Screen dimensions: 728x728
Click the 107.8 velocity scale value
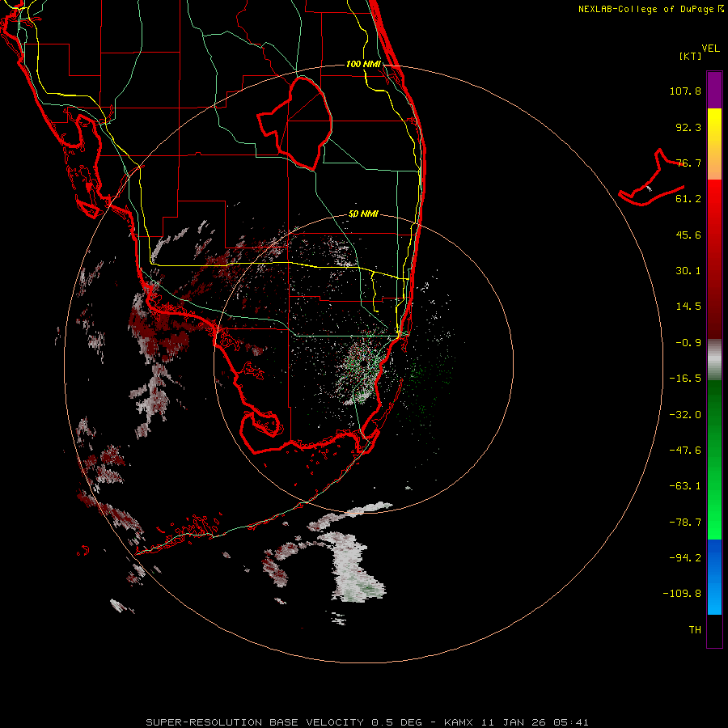pos(685,91)
